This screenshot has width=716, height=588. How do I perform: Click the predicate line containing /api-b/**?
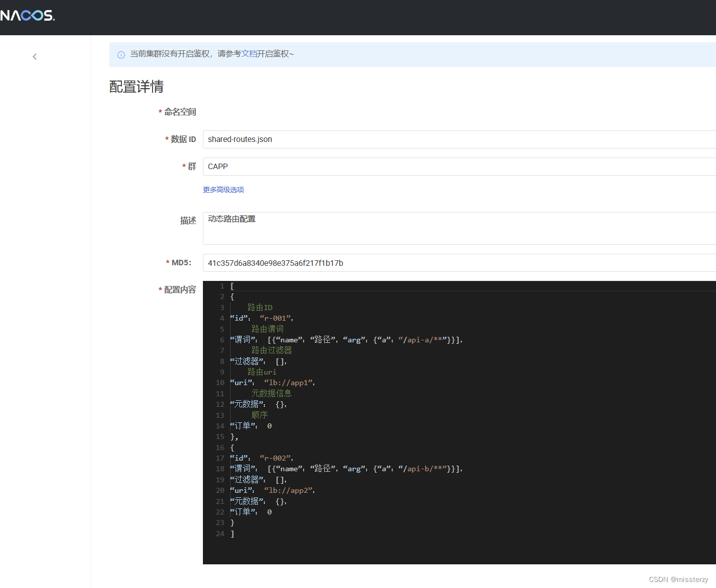346,469
